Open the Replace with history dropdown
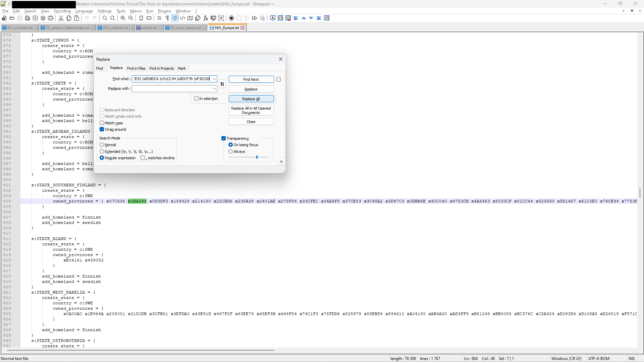644x362 pixels. click(x=214, y=89)
